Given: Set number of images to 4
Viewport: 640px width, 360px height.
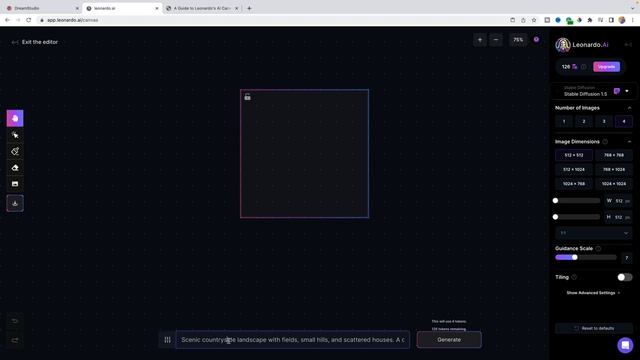Looking at the screenshot, I should pos(624,122).
